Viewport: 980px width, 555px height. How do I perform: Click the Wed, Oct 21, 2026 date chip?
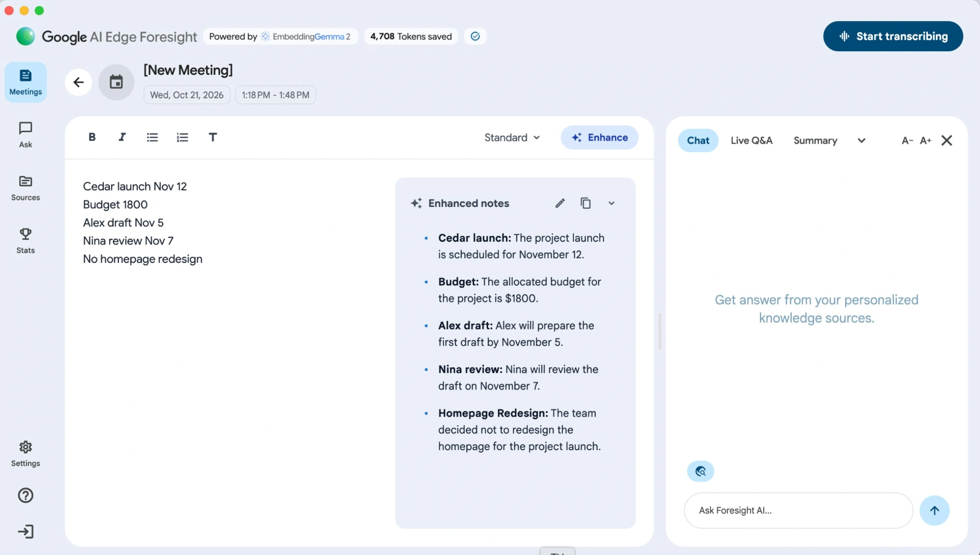pyautogui.click(x=187, y=95)
